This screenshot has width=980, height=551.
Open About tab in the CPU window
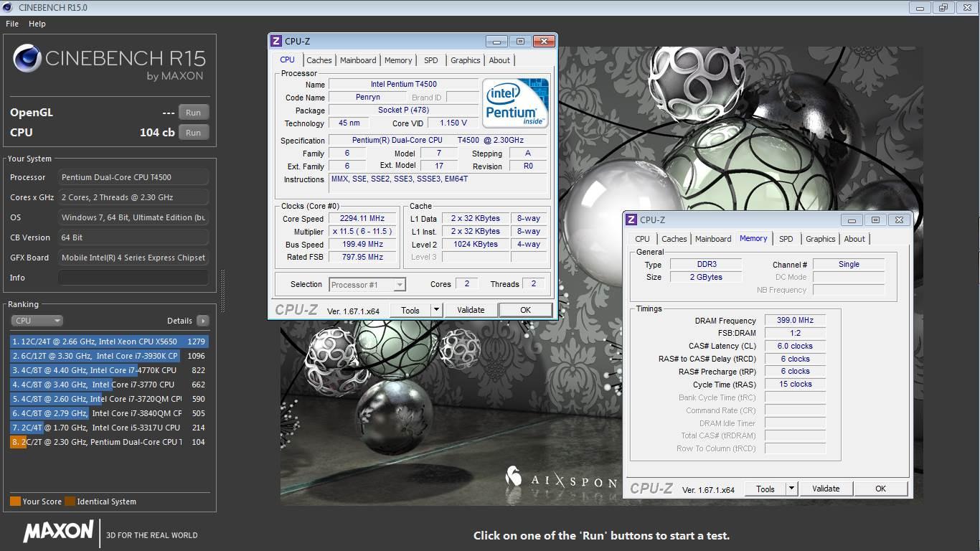pos(499,60)
